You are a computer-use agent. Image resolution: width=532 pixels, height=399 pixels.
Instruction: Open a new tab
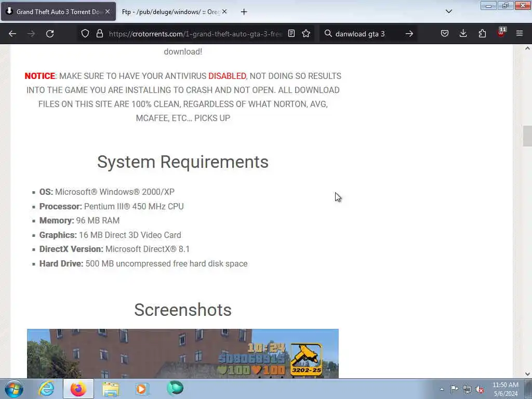pyautogui.click(x=244, y=12)
